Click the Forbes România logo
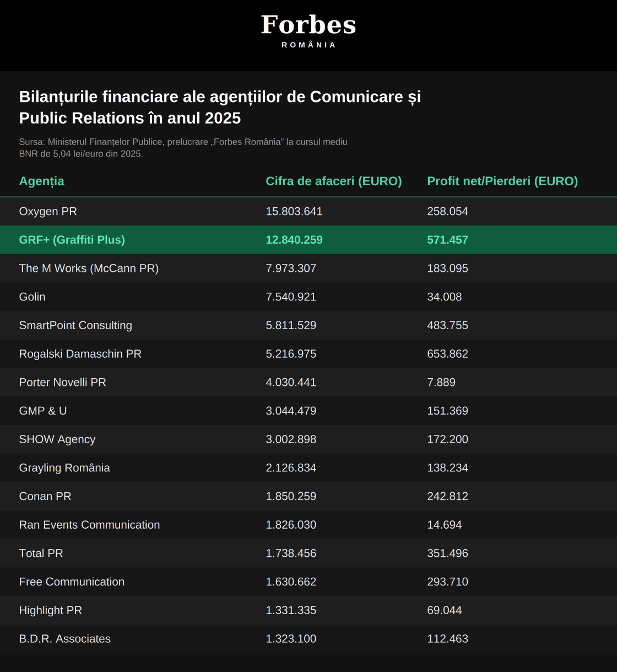 308,31
